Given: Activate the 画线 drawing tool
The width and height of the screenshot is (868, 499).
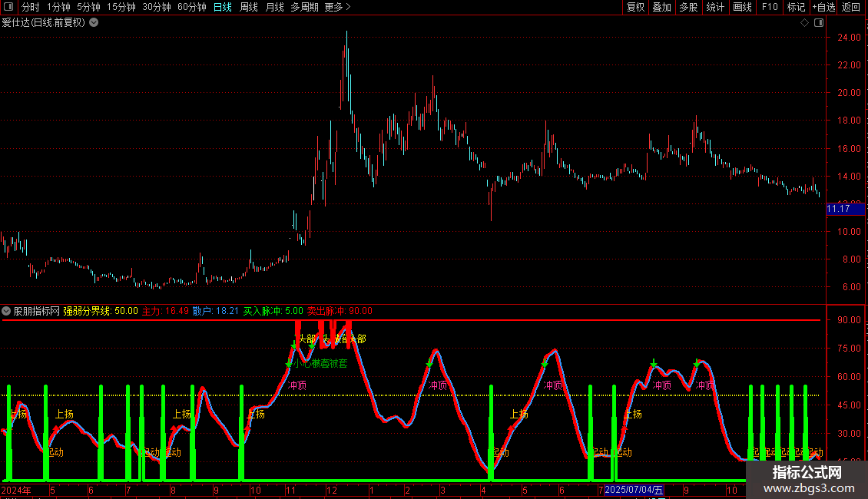Looking at the screenshot, I should (x=742, y=7).
